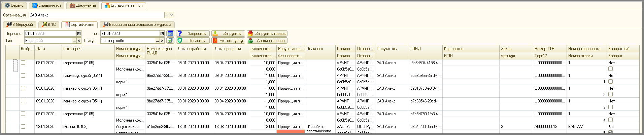Click the 1C magnifier icon on В 1С tab
Screen dimensions: 644x135
[x=44, y=25]
